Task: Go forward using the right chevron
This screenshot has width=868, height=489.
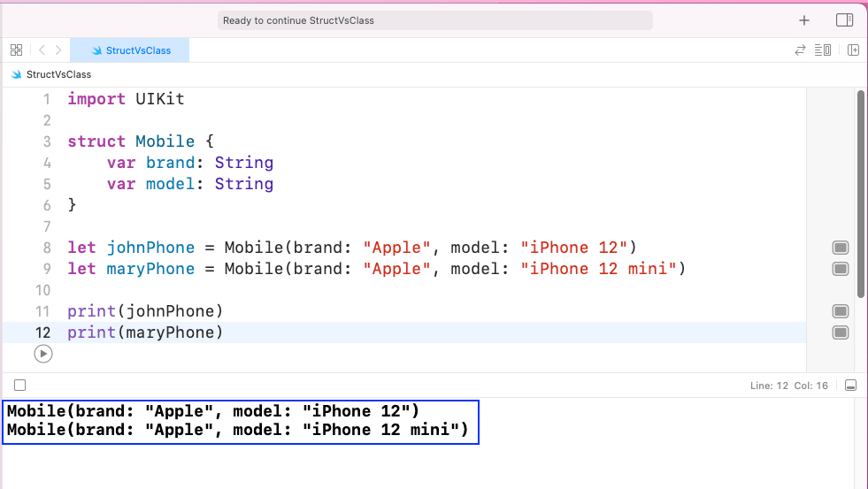Action: pyautogui.click(x=58, y=50)
